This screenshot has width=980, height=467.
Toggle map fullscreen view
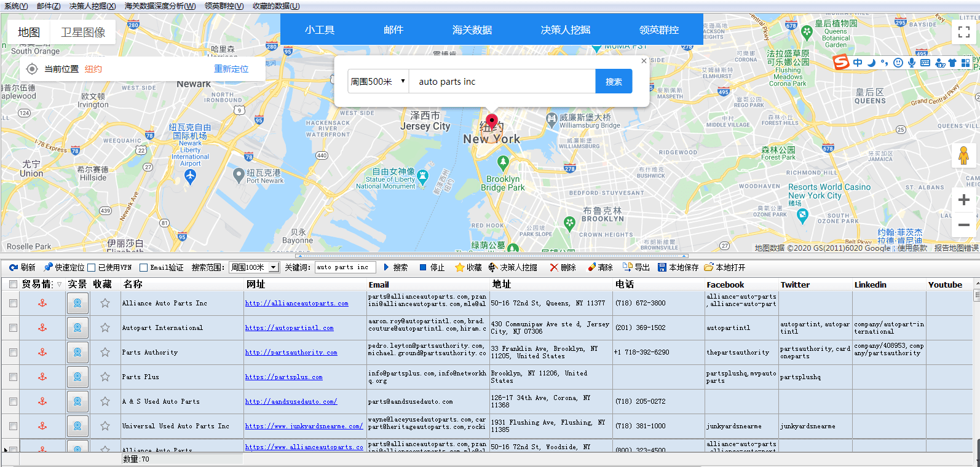click(x=964, y=31)
